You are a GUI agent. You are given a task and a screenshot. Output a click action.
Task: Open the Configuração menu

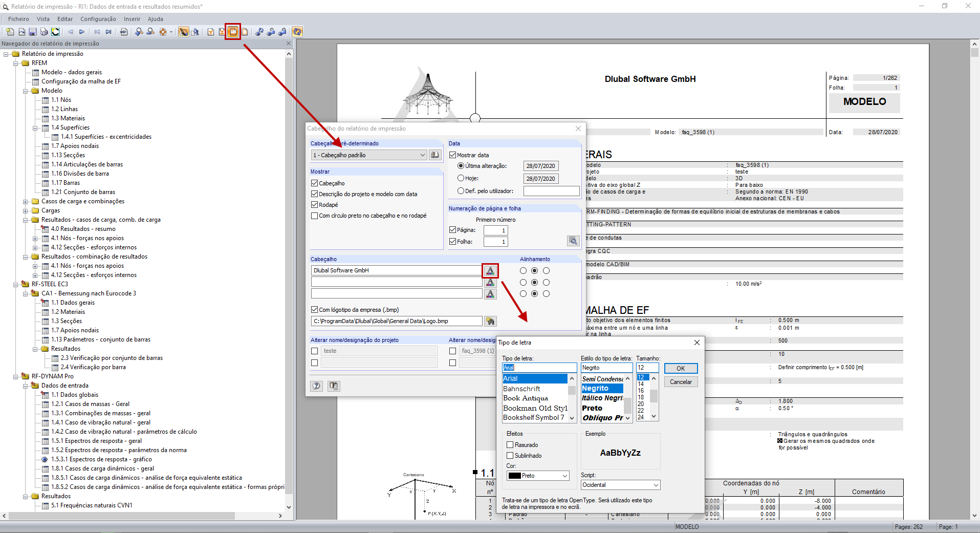click(98, 19)
